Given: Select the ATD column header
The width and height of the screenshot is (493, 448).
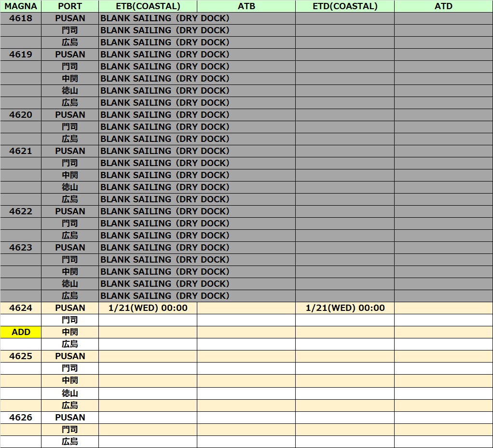Looking at the screenshot, I should tap(443, 6).
